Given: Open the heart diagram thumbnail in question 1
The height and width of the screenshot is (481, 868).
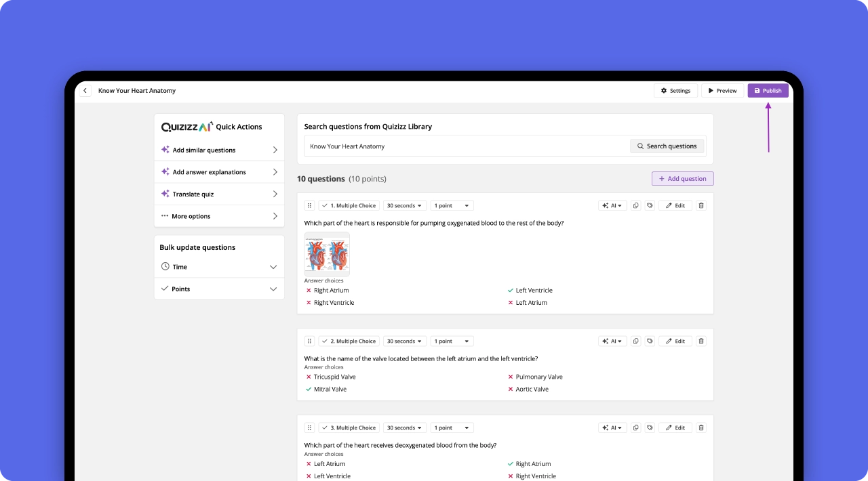Looking at the screenshot, I should tap(327, 254).
